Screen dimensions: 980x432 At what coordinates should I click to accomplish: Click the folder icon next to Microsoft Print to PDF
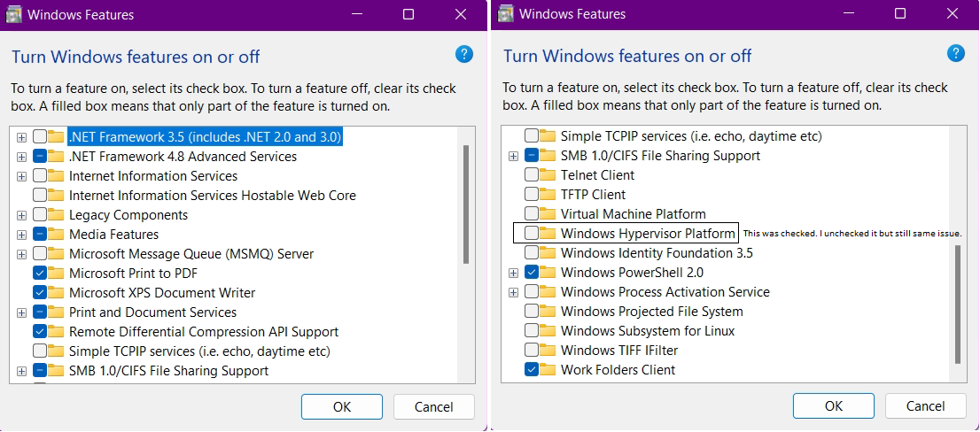(56, 273)
